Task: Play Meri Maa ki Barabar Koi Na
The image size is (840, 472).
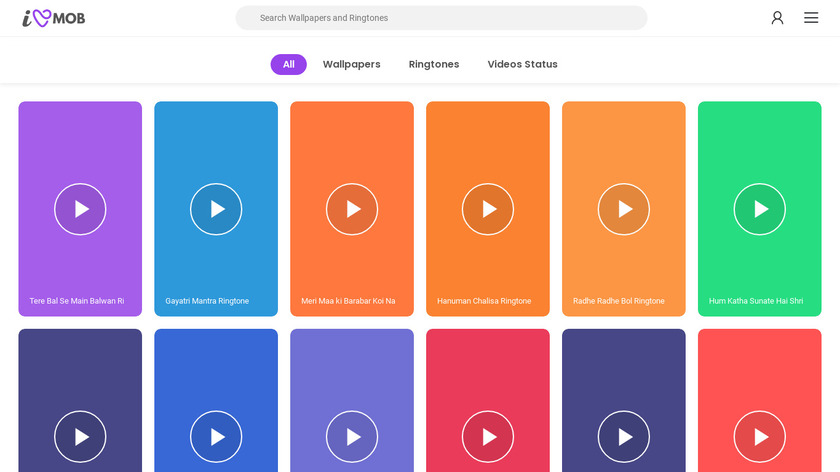Action: click(352, 209)
